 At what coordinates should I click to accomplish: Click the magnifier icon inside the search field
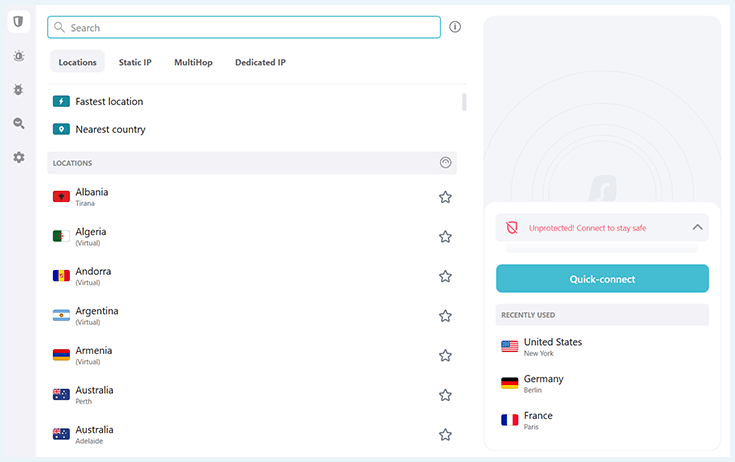(59, 27)
